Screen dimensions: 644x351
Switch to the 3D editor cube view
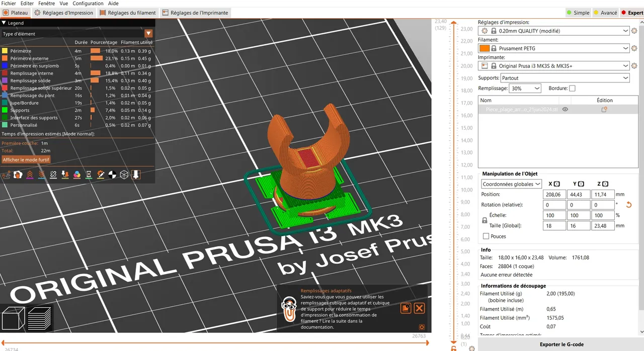tap(13, 317)
